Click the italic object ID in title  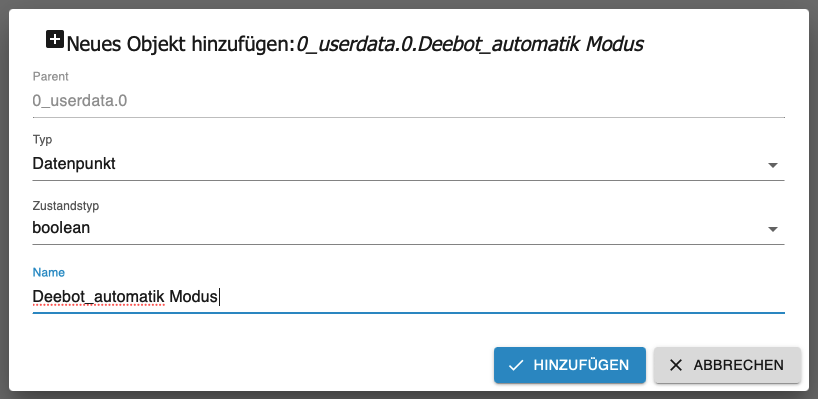[470, 44]
